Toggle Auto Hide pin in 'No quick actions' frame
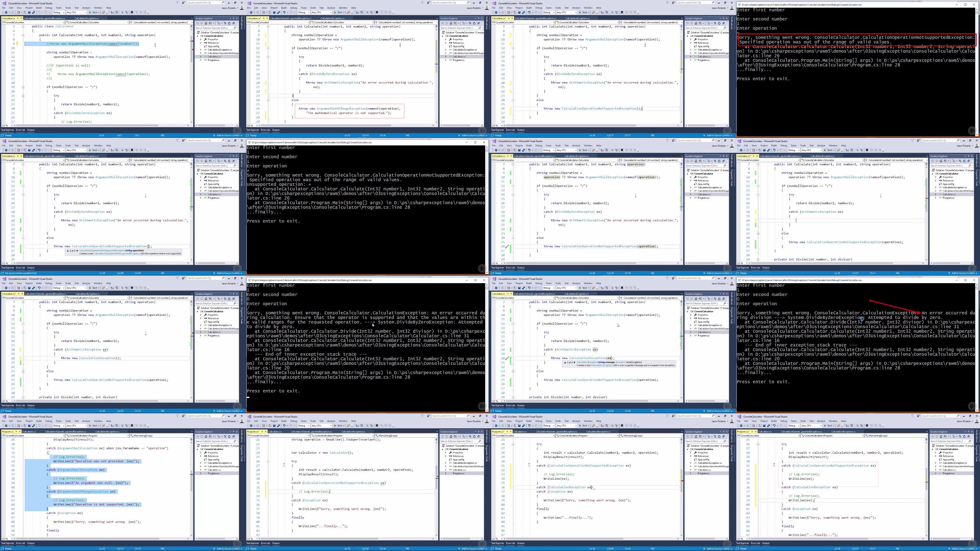 click(234, 156)
